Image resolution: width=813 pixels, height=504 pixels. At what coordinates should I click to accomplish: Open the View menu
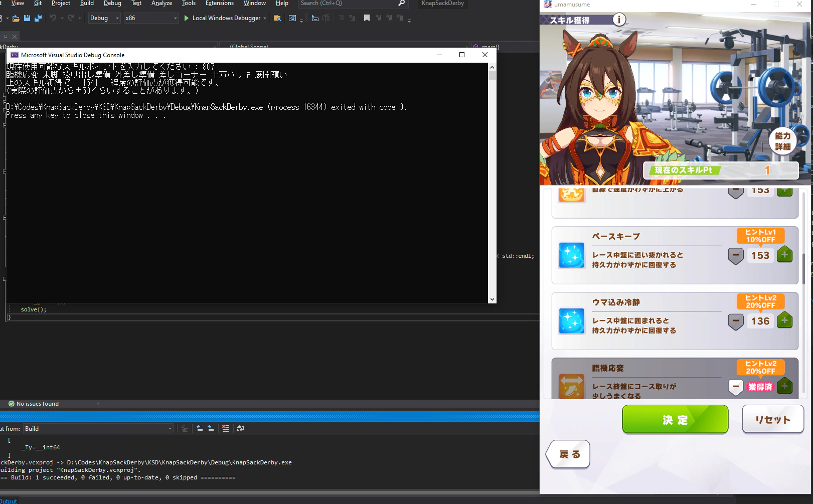18,3
